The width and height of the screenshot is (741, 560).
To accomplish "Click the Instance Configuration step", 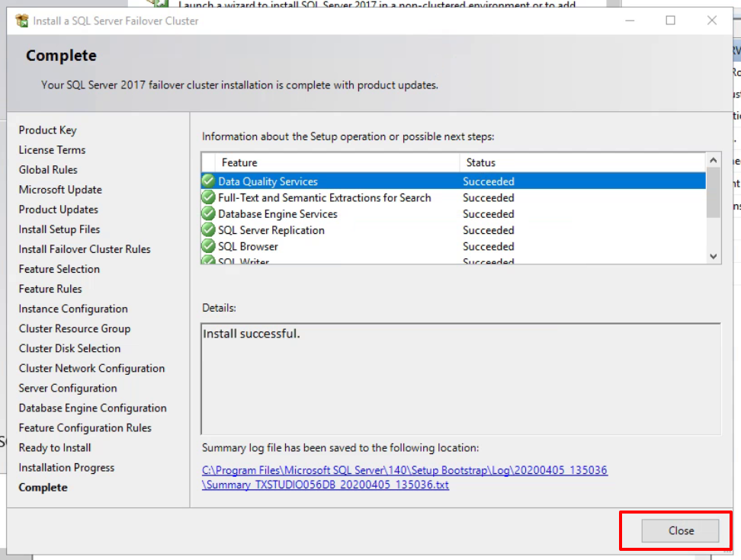I will pos(73,309).
